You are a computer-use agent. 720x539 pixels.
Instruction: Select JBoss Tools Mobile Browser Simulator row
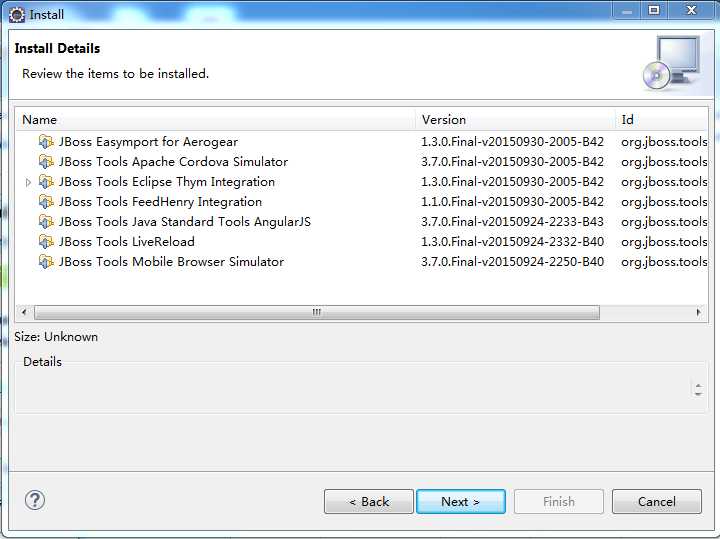coord(362,262)
